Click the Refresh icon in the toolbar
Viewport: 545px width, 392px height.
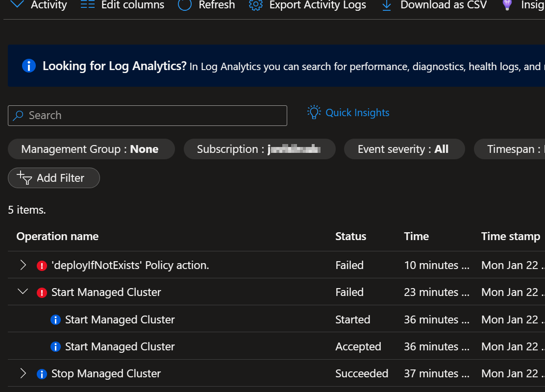(x=185, y=5)
